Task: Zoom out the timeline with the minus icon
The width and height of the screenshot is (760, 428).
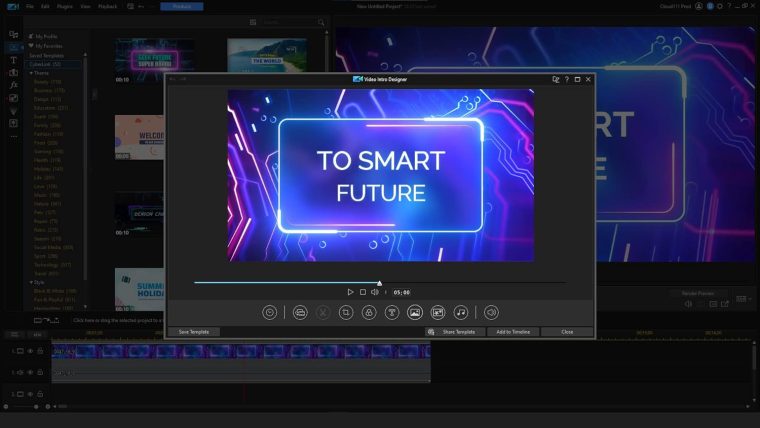Action: (x=6, y=407)
